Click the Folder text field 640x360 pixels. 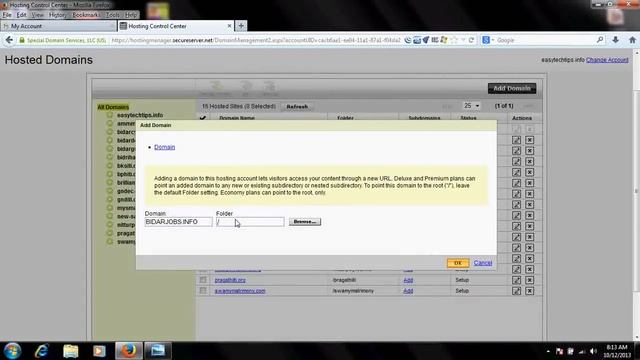coord(250,222)
